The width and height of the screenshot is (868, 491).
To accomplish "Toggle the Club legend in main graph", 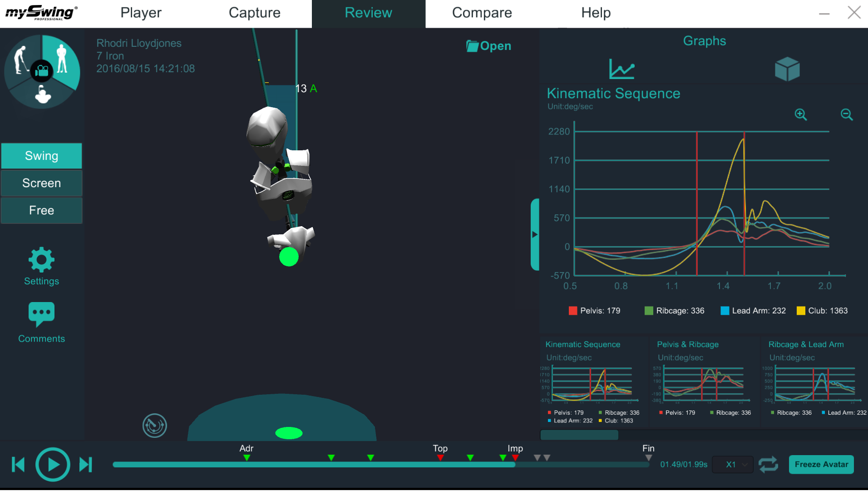I will tap(822, 311).
